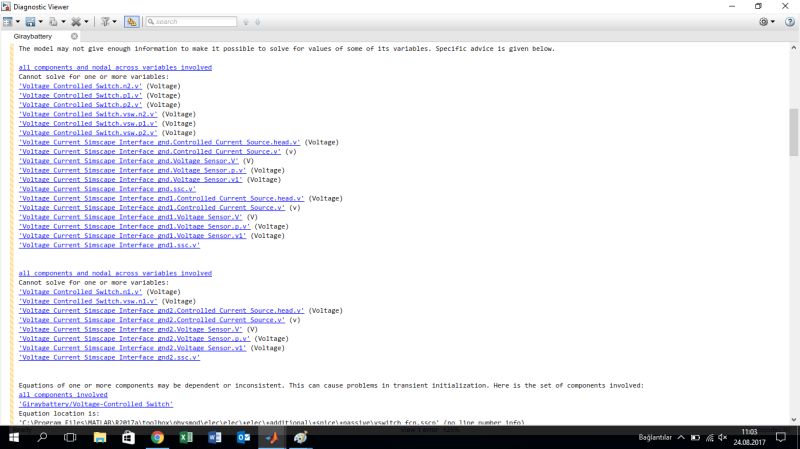
Task: Open link 'gnd.Voltage Sensor.v1'
Action: 131,180
